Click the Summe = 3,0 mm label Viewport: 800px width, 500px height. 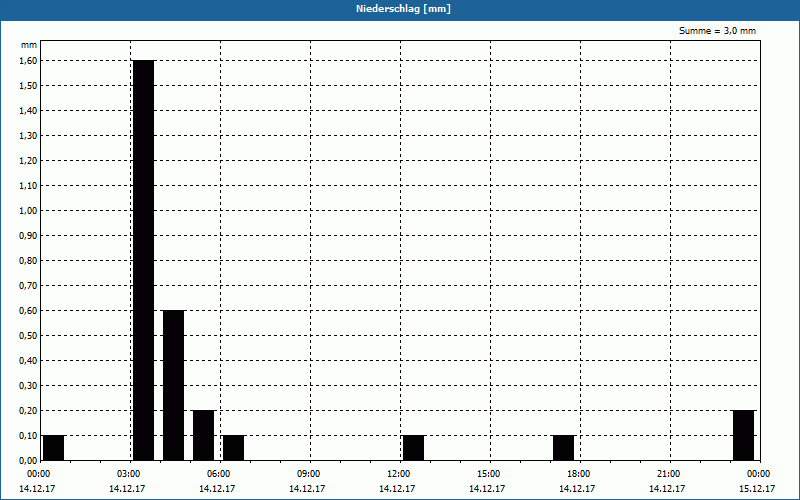click(x=717, y=31)
